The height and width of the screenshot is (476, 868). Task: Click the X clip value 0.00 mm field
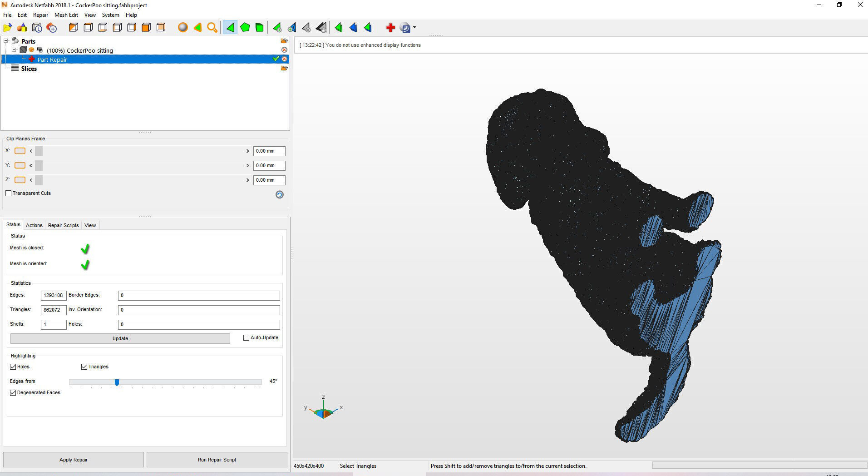click(x=269, y=151)
